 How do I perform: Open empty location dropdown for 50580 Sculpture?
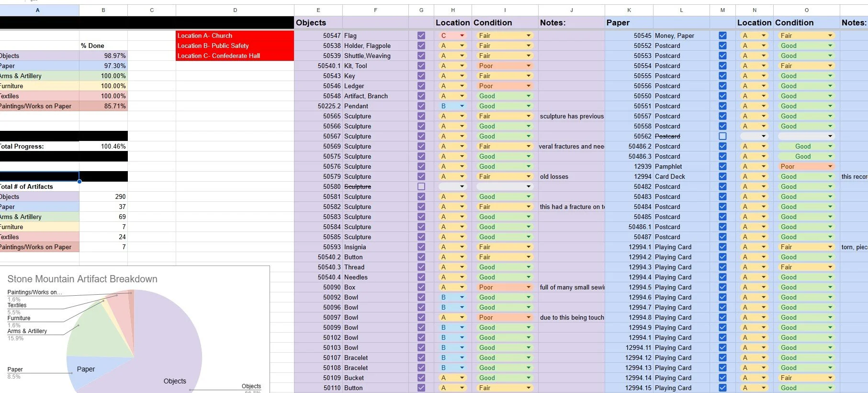452,186
